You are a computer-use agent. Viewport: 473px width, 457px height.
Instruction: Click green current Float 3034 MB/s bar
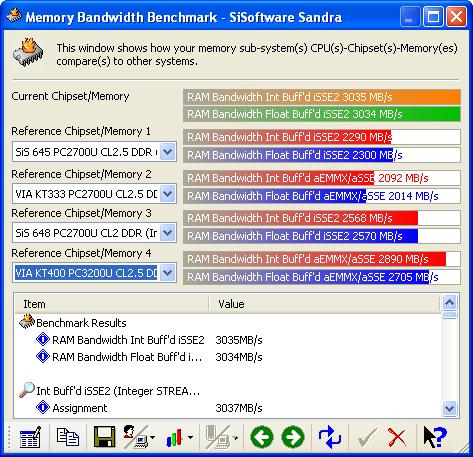click(x=322, y=114)
